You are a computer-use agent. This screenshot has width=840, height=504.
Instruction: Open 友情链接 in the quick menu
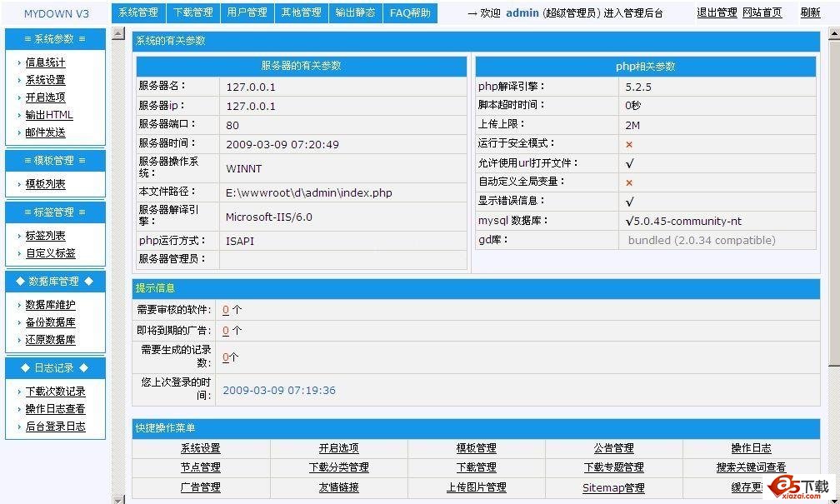(338, 487)
